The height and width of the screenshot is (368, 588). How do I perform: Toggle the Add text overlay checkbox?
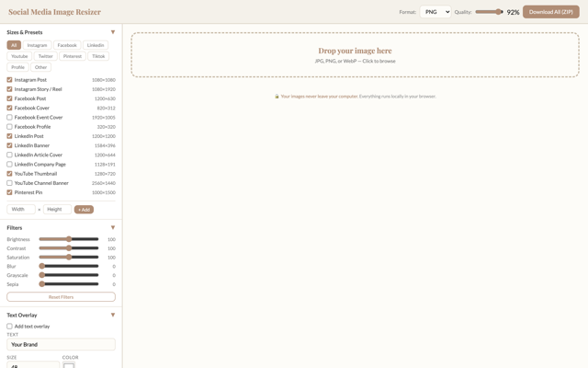[10, 327]
